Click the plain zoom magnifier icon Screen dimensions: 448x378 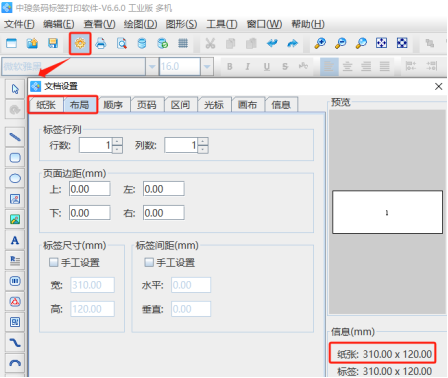pyautogui.click(x=361, y=43)
